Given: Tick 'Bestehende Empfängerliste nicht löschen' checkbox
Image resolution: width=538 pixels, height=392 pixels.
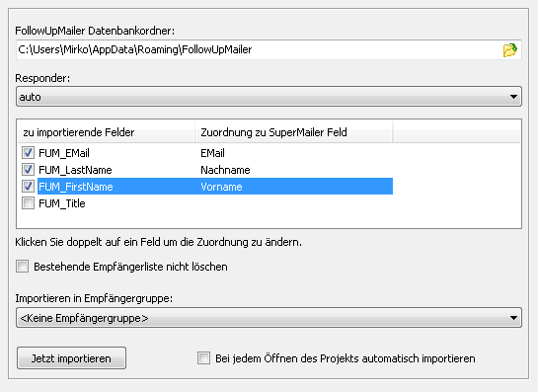Looking at the screenshot, I should pos(23,267).
